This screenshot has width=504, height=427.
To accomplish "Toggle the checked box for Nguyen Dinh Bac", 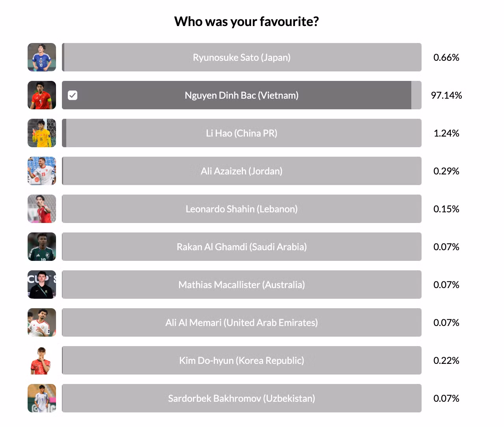I will point(73,95).
